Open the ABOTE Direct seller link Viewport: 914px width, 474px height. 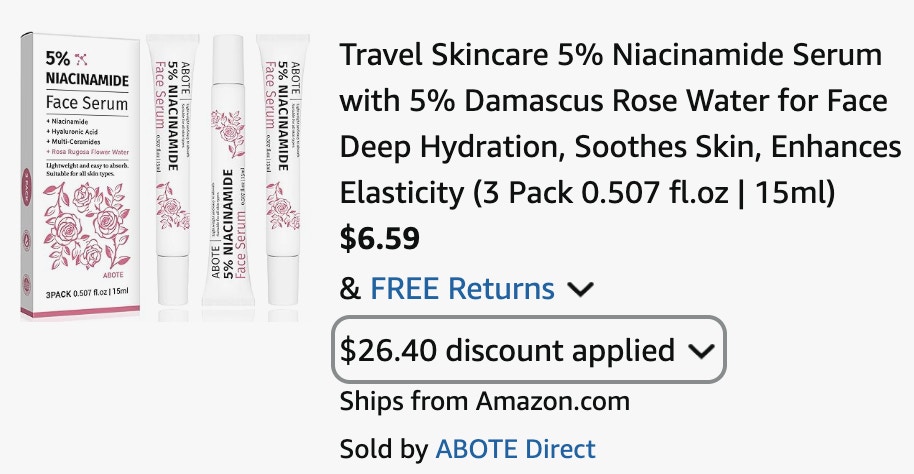pyautogui.click(x=515, y=449)
